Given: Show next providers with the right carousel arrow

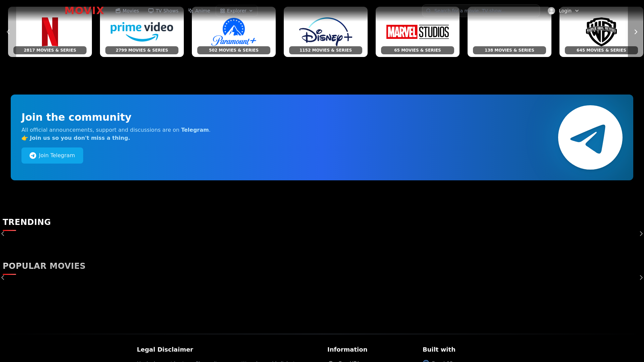Looking at the screenshot, I should [x=636, y=32].
